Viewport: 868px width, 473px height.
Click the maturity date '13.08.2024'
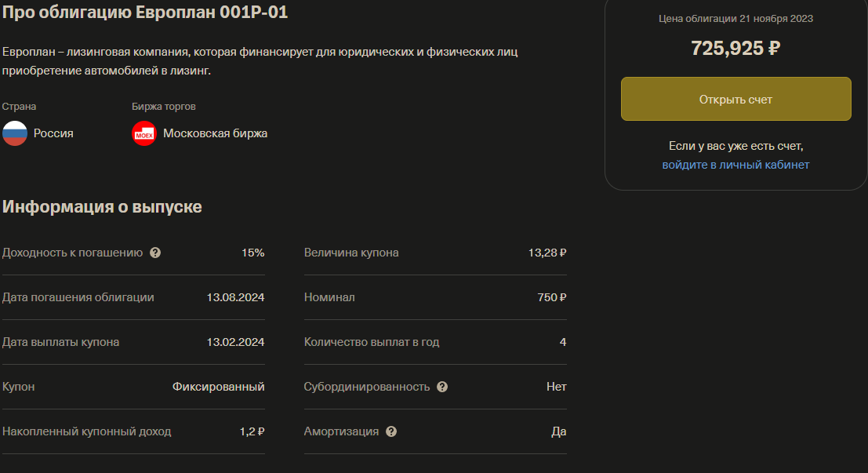pyautogui.click(x=237, y=297)
